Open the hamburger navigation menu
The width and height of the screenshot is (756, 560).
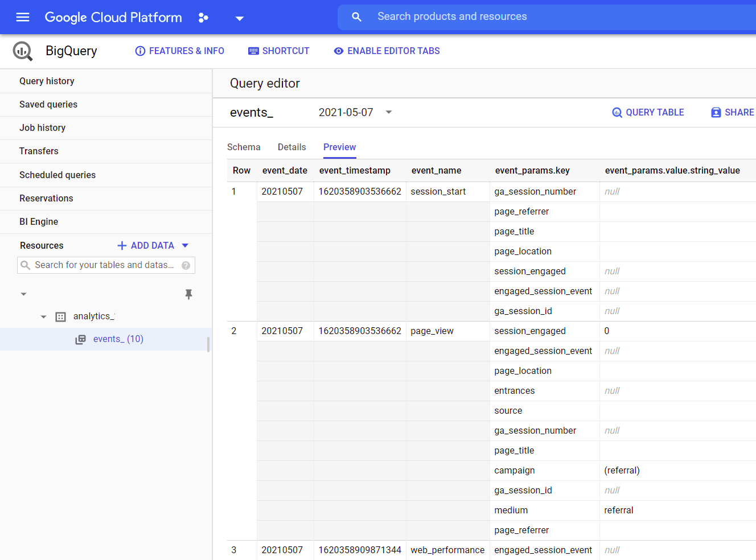pos(23,17)
